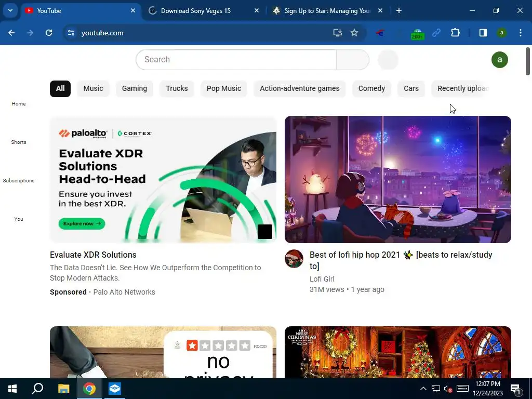Click the voice search round button
This screenshot has height=399, width=532.
click(x=388, y=60)
